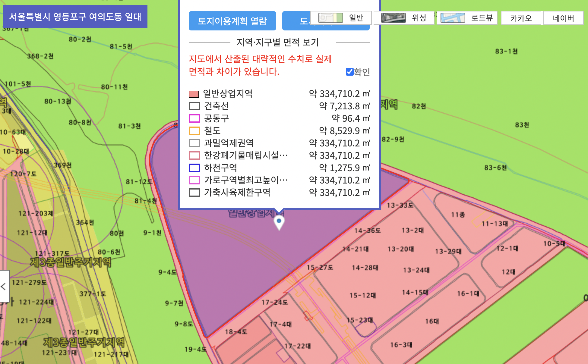Toggle the 확인 checkbox
The height and width of the screenshot is (364, 588).
350,72
